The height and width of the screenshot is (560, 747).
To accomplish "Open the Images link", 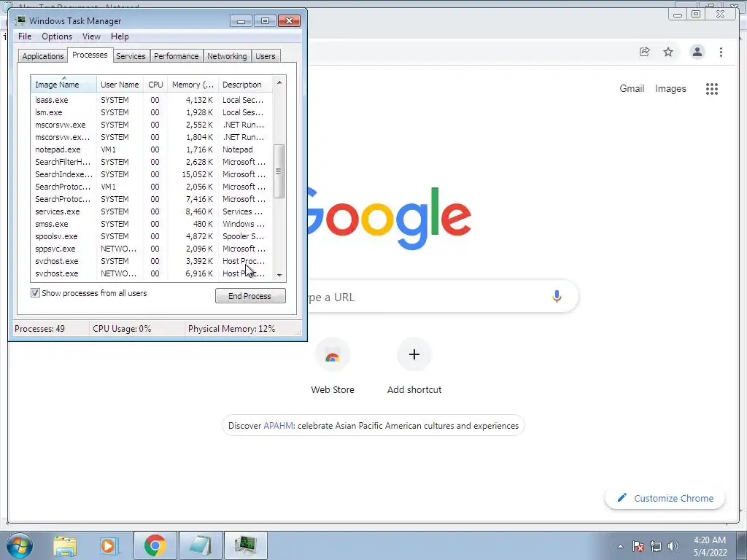I will [670, 88].
